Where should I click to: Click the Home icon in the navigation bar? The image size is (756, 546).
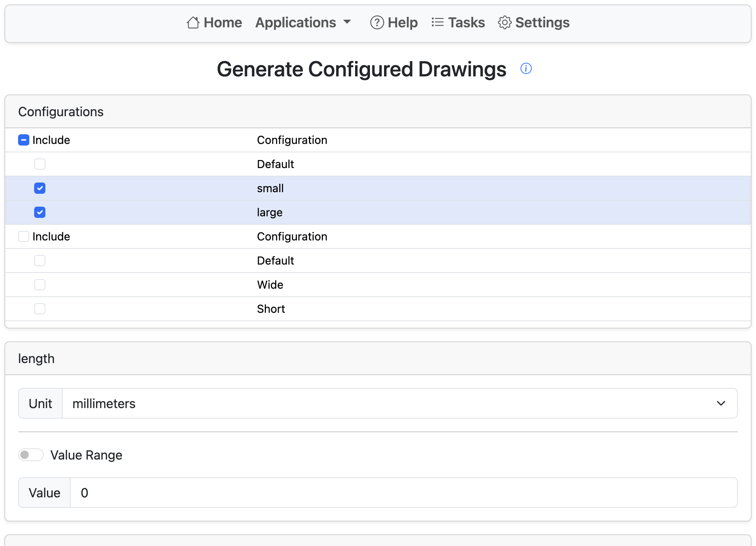(193, 23)
